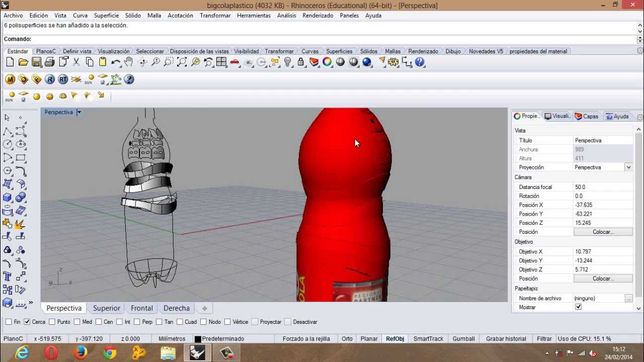This screenshot has width=644, height=362.
Task: Click Colocar button for Objetivo Posición
Action: coord(603,279)
